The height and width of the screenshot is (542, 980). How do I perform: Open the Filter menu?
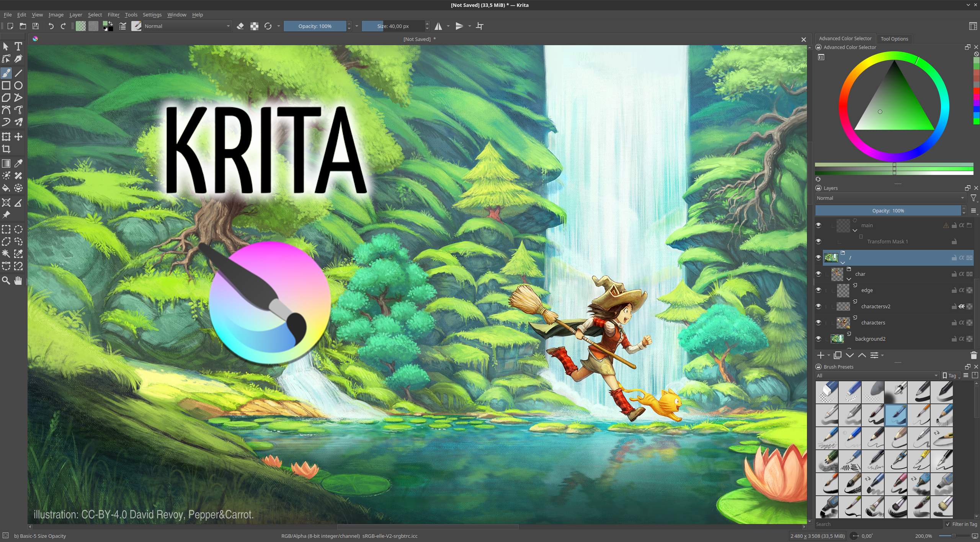click(x=113, y=15)
